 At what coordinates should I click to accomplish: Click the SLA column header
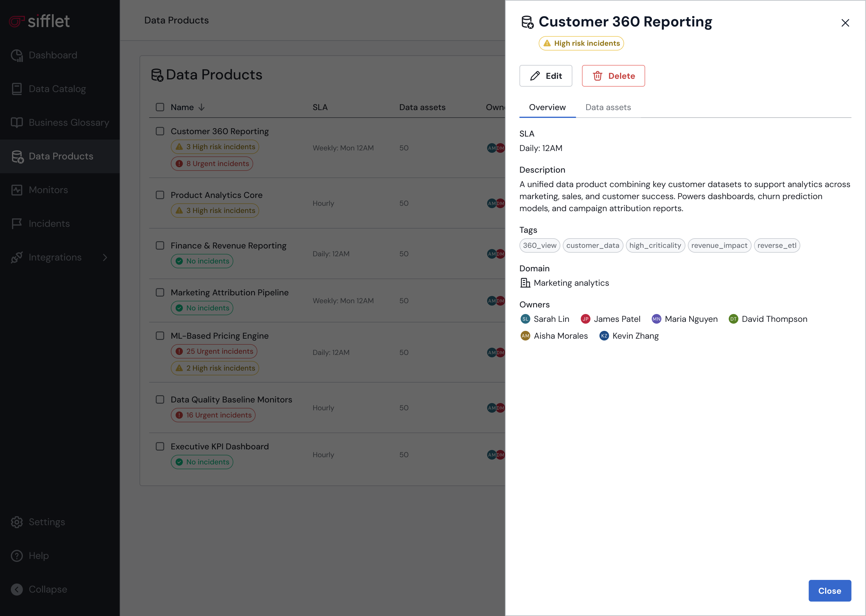pyautogui.click(x=320, y=107)
